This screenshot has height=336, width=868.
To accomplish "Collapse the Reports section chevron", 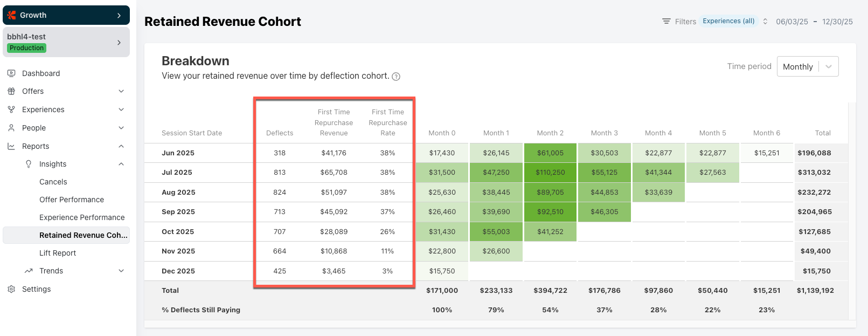I will coord(121,146).
